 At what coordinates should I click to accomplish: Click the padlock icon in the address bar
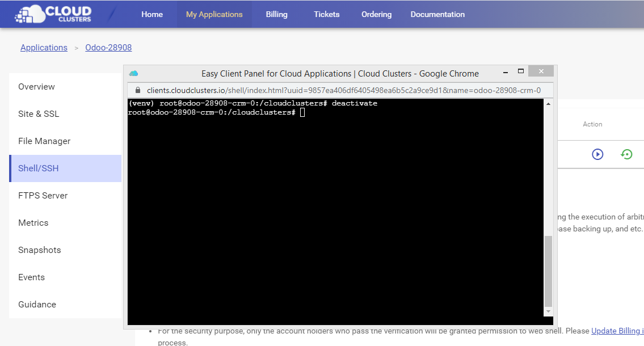(137, 90)
